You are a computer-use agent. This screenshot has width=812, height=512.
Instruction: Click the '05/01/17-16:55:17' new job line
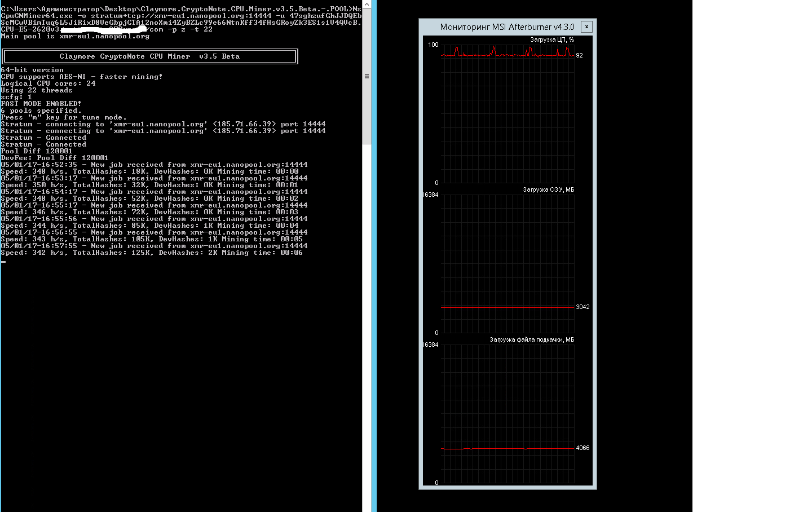pos(155,205)
